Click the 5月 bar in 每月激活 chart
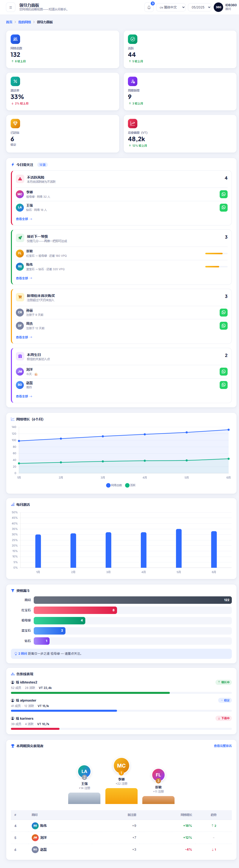Screen dimensions: 239x868 pos(179,548)
